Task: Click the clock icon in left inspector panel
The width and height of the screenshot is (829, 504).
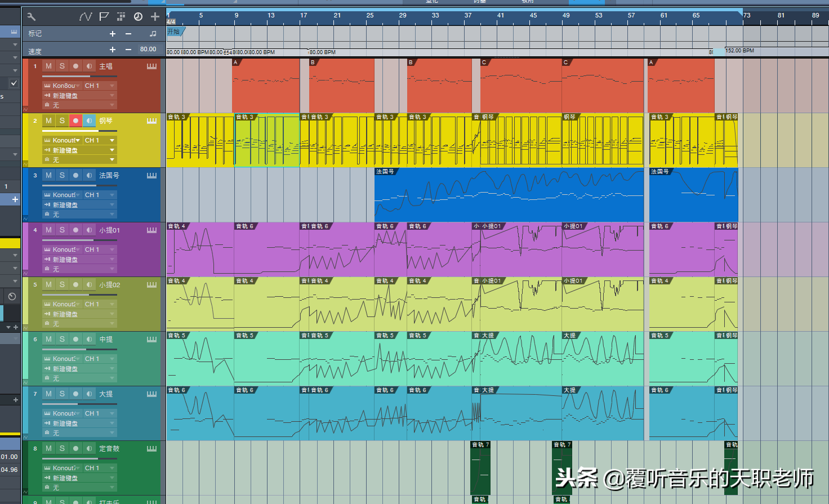Action: (12, 296)
